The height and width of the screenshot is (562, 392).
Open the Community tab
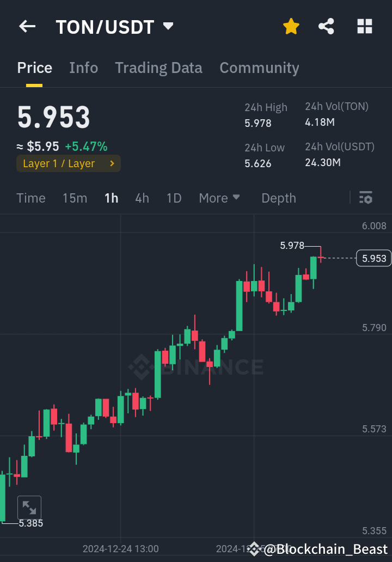click(x=259, y=68)
